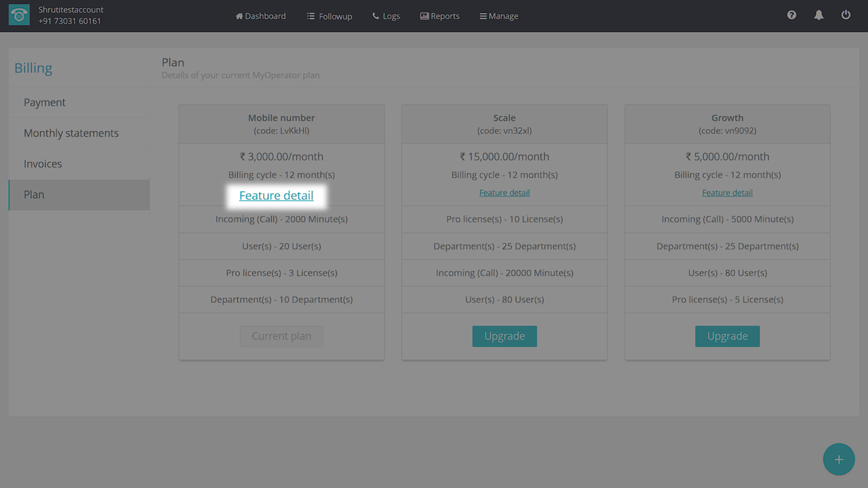
Task: Open the help question mark icon
Action: [x=791, y=15]
